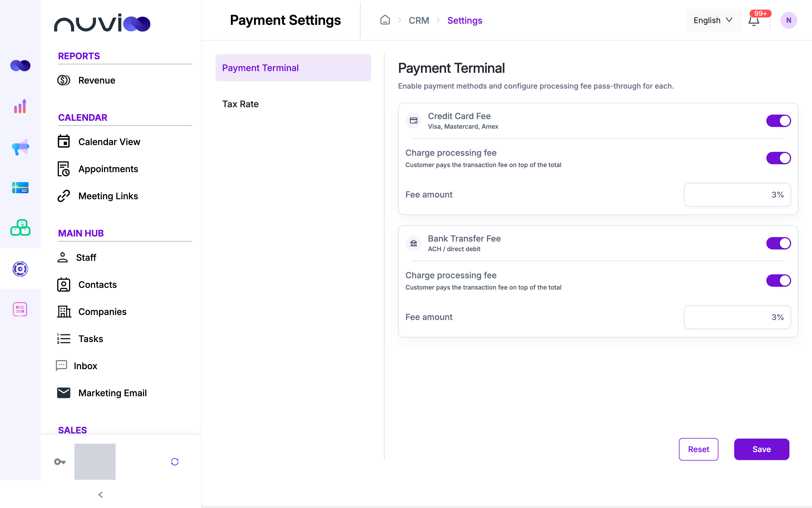
Task: Toggle the Bank Transfer charge processing fee switch
Action: pyautogui.click(x=778, y=281)
